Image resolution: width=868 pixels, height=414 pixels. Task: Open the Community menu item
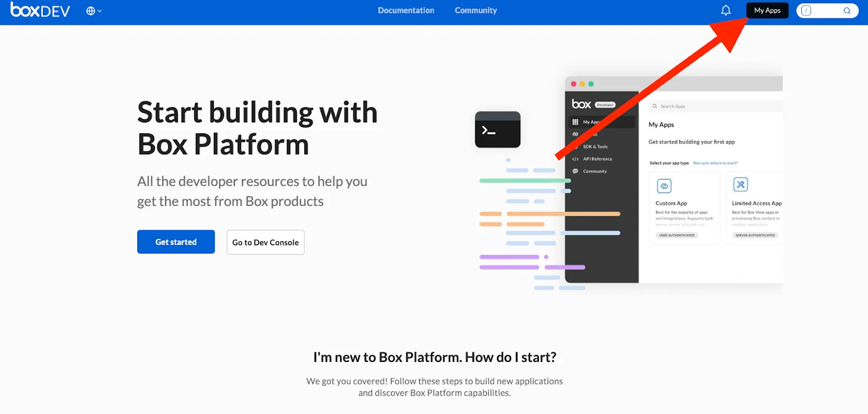click(x=476, y=10)
